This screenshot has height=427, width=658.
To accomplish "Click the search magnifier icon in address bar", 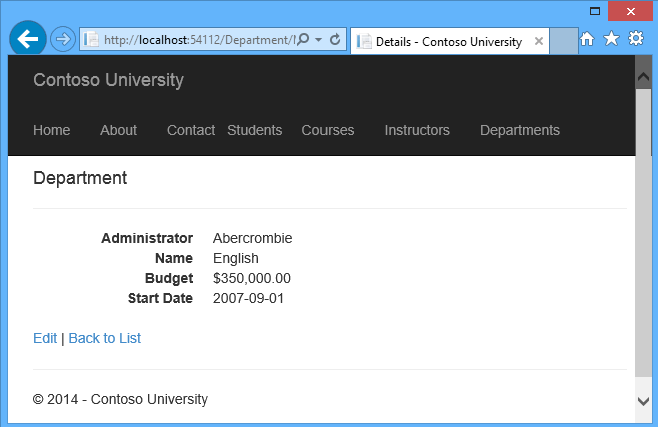I will tap(304, 40).
